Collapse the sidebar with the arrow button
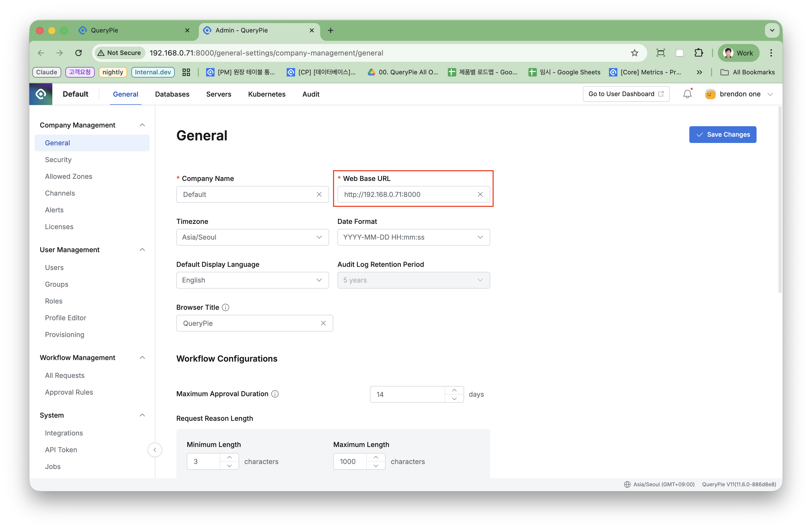This screenshot has width=812, height=530. tap(155, 450)
